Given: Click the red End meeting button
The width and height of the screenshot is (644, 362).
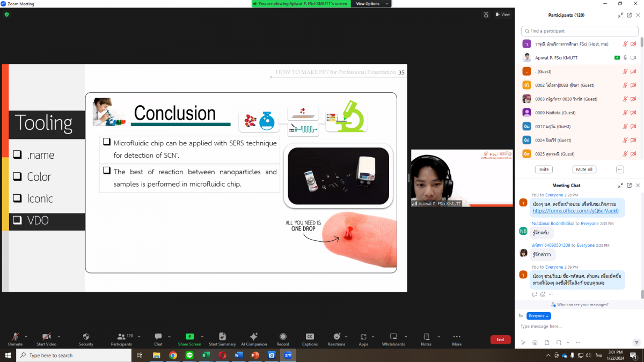Looking at the screenshot, I should coord(500,339).
